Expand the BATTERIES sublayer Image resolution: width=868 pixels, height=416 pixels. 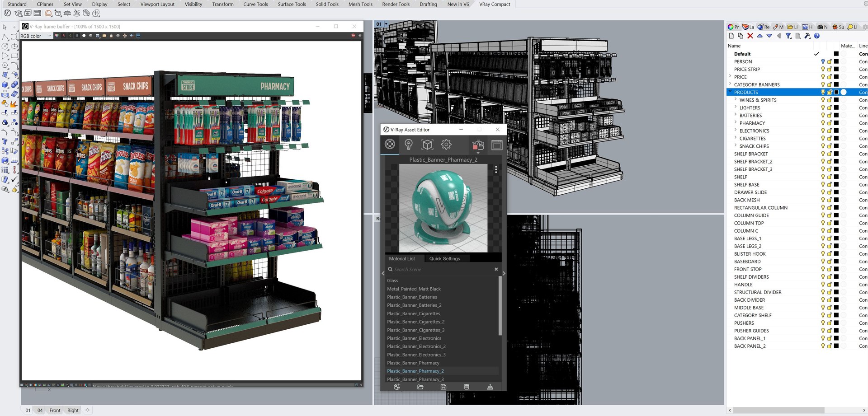(x=736, y=115)
